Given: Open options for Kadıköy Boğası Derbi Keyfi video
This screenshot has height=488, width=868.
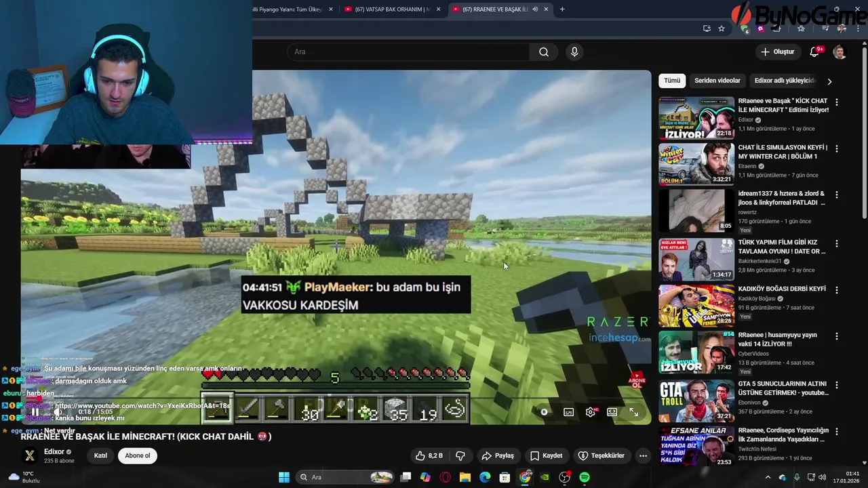Looking at the screenshot, I should click(x=837, y=290).
